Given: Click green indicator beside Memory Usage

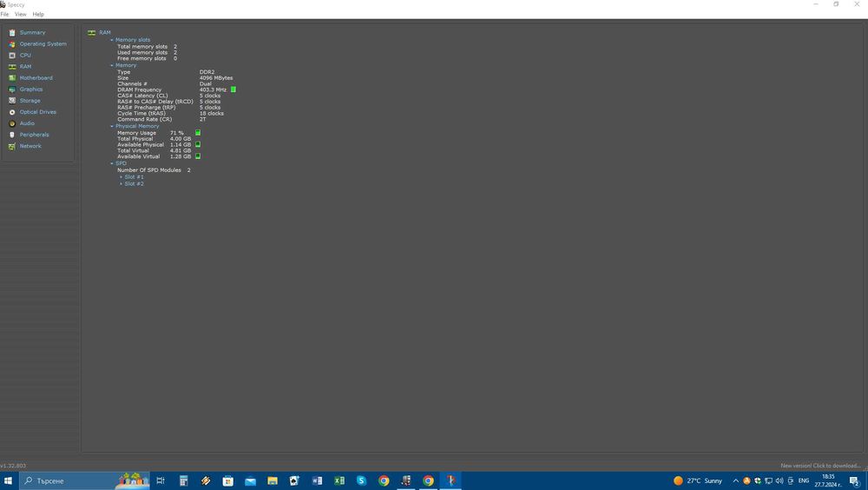Looking at the screenshot, I should pyautogui.click(x=198, y=132).
